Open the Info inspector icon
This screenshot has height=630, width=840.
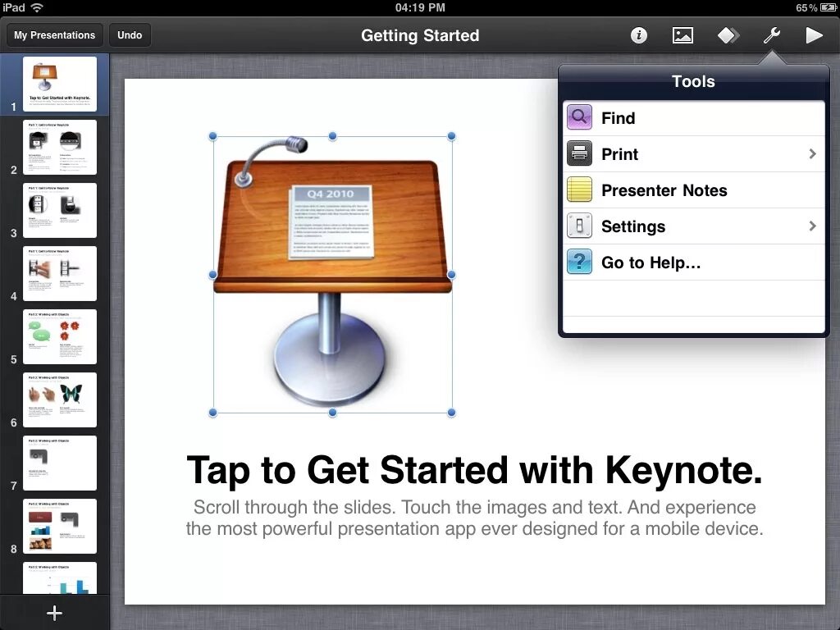638,35
